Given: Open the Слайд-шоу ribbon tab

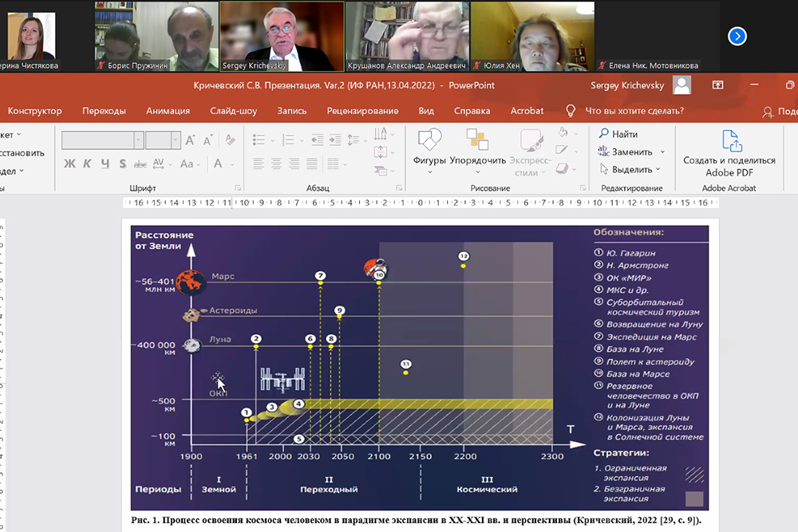Looking at the screenshot, I should click(x=233, y=111).
